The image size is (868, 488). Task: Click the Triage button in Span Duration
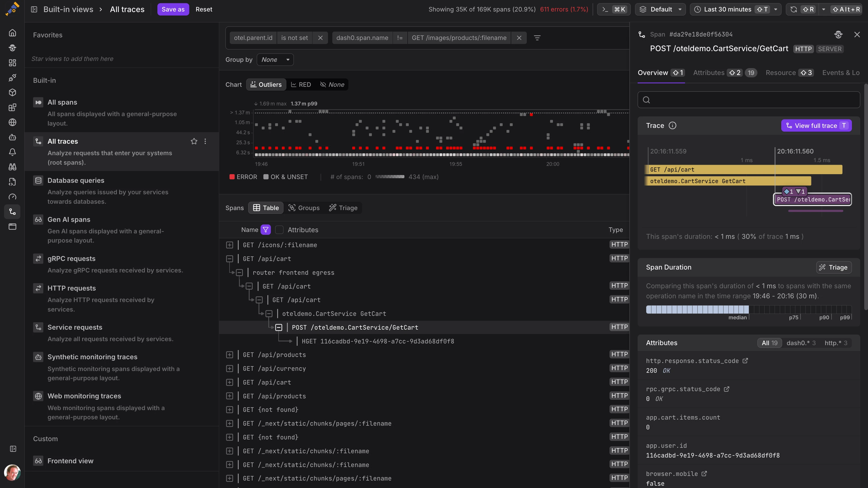[834, 268]
